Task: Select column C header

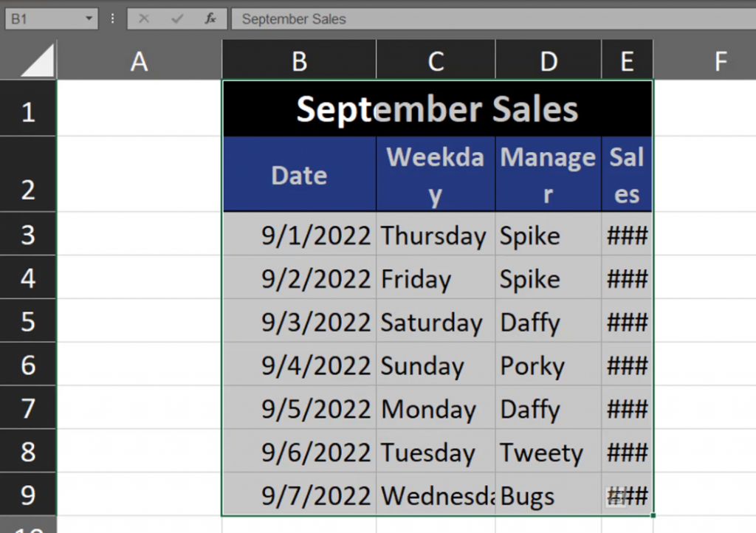Action: 436,62
